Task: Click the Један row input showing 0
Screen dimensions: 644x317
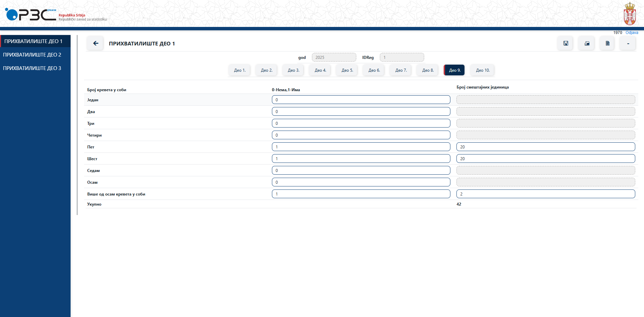Action: tap(361, 100)
